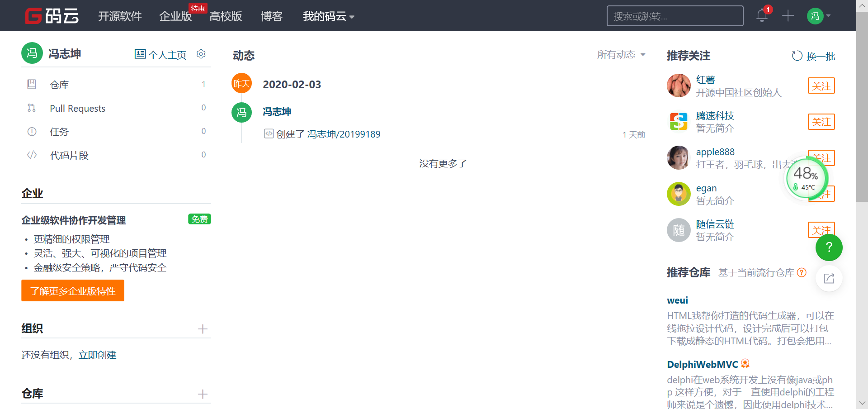Click egan's cartoon avatar

tap(679, 194)
